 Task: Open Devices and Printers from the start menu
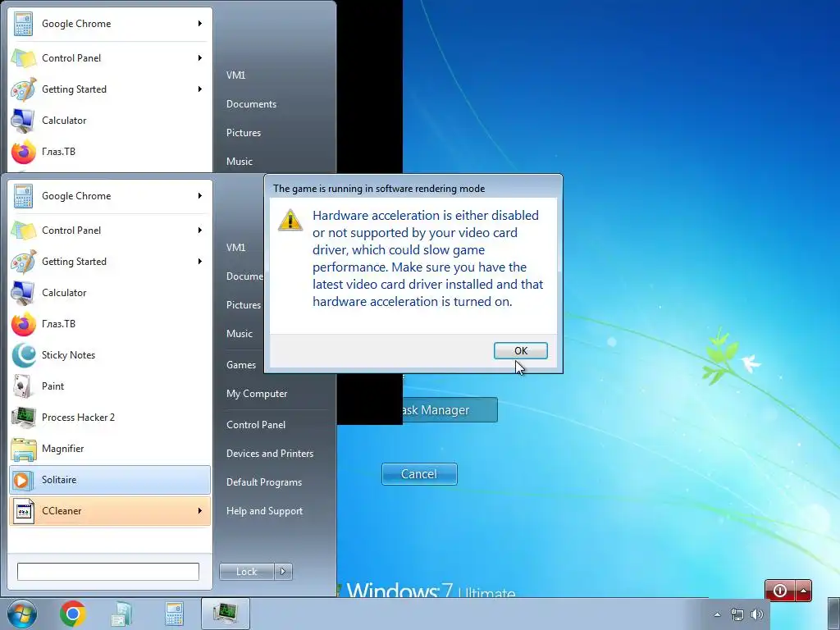269,453
